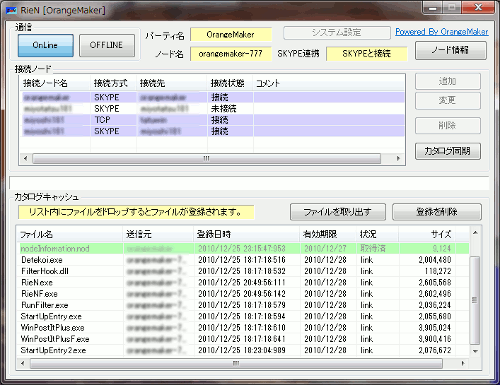Click the システム設定 button
This screenshot has width=500, height=385.
pos(337,33)
